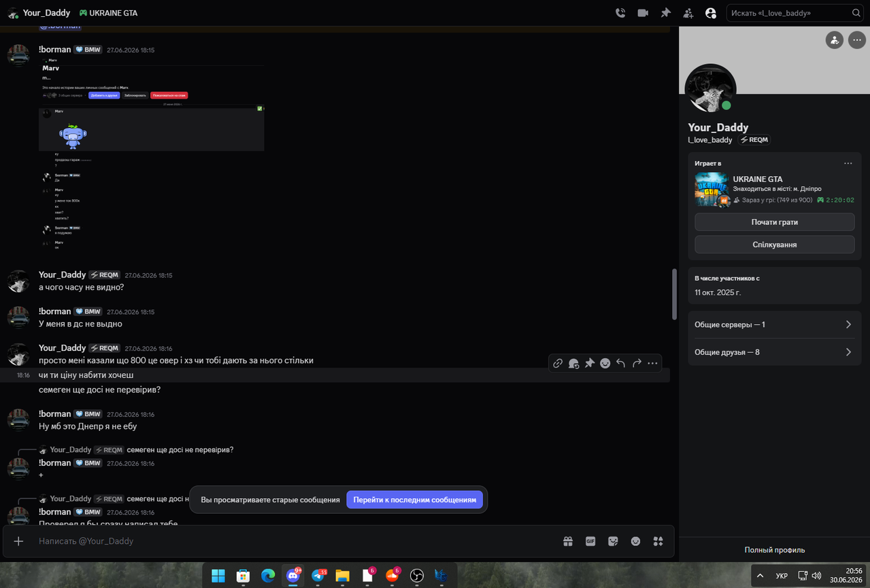Viewport: 870px width, 588px height.
Task: Click !borman username at 18:15 screenshot message
Action: (x=54, y=50)
